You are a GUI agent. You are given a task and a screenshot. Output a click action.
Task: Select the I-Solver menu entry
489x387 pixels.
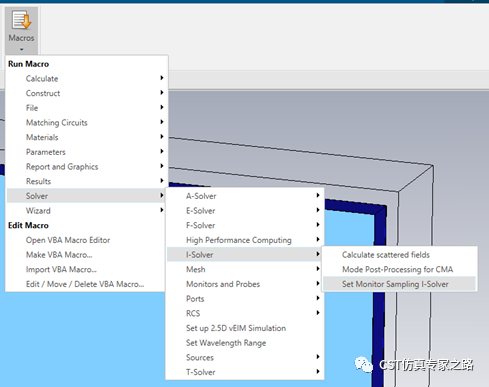click(245, 254)
